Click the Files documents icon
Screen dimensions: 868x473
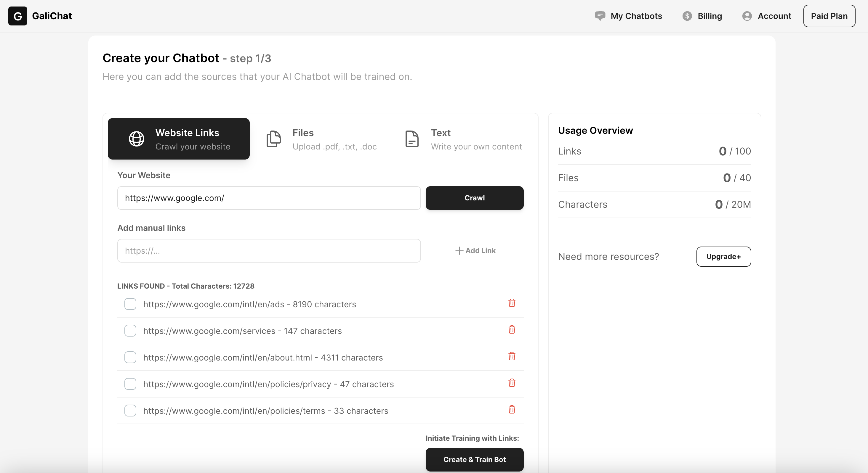pyautogui.click(x=274, y=139)
